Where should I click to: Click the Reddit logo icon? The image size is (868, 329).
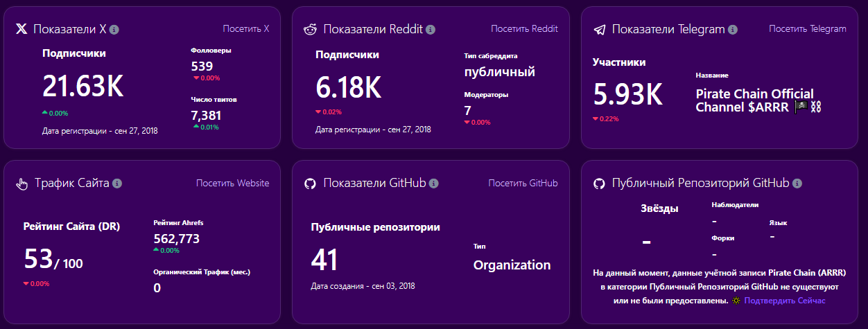click(310, 30)
